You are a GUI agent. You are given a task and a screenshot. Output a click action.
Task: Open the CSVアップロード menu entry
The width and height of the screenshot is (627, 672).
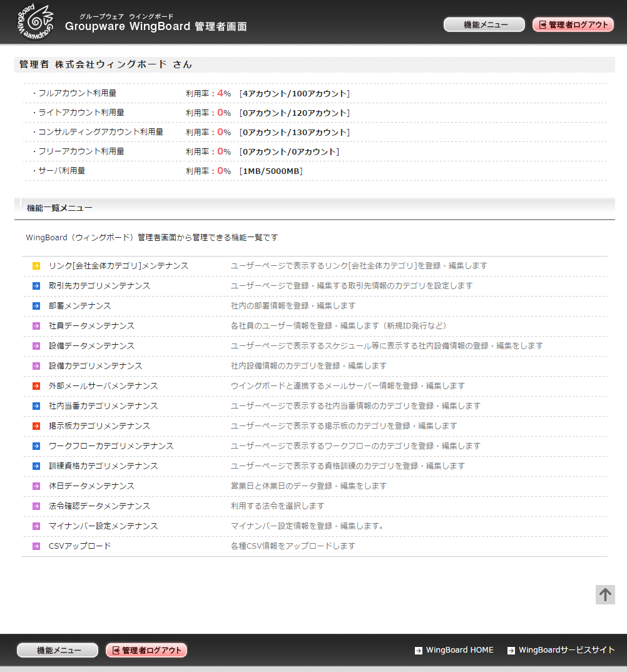79,546
